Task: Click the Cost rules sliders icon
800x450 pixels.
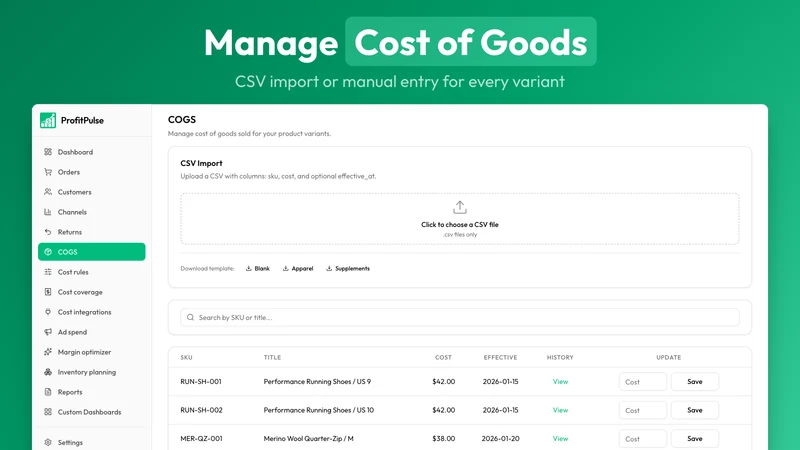Action: click(48, 272)
